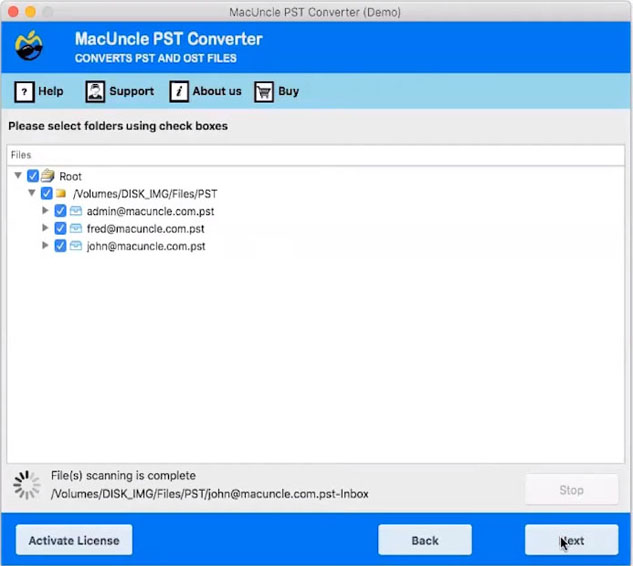Minimize the window with the yellow button
Screen dimensions: 633x566
30,12
